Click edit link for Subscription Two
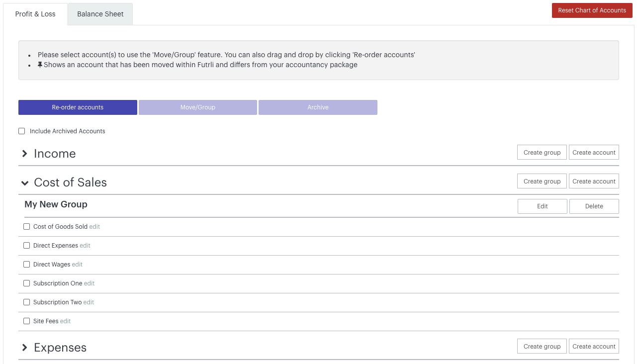This screenshot has height=364, width=638. point(89,302)
